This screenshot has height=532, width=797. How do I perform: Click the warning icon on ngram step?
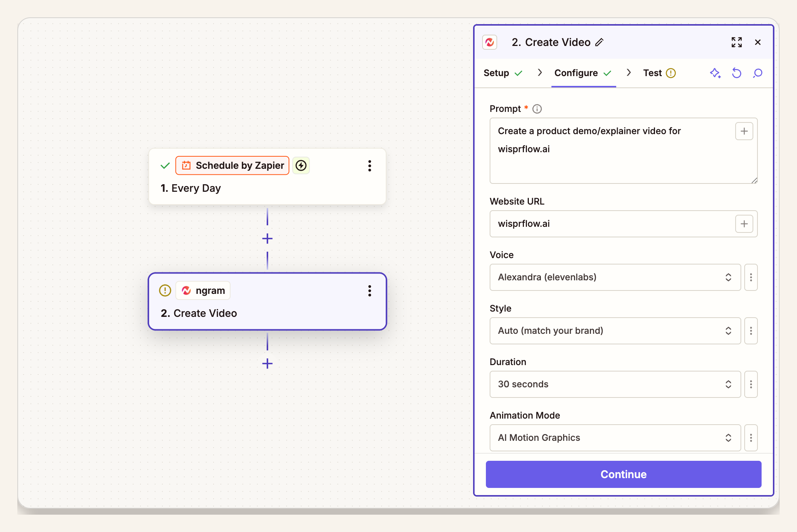(165, 290)
